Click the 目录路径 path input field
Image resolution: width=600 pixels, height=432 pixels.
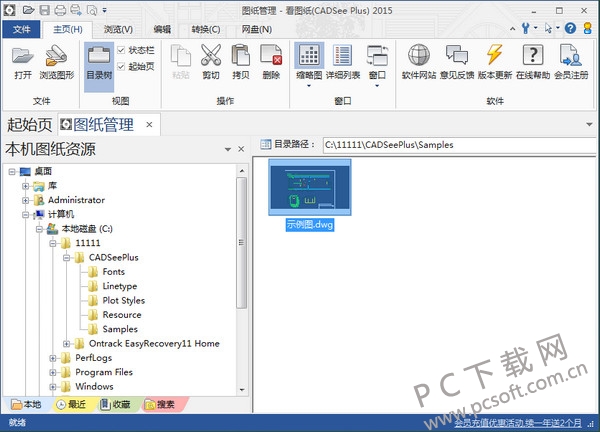[x=459, y=145]
